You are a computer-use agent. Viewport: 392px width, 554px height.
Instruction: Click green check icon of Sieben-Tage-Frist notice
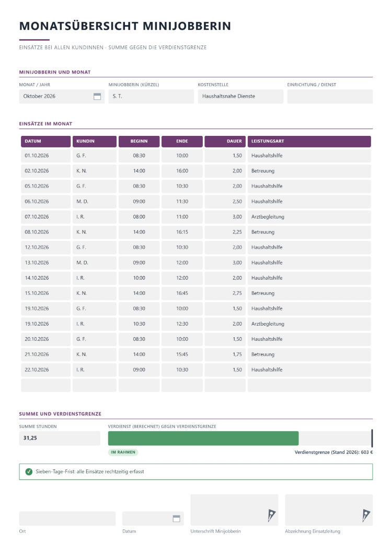29,471
